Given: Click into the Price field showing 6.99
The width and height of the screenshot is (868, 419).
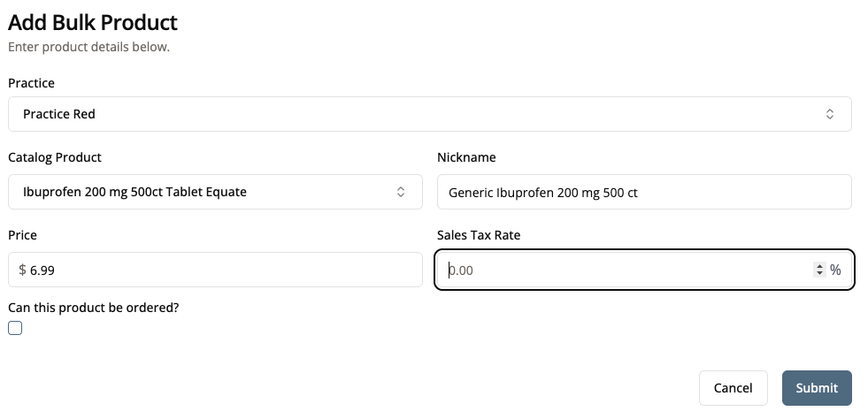Looking at the screenshot, I should [x=221, y=270].
